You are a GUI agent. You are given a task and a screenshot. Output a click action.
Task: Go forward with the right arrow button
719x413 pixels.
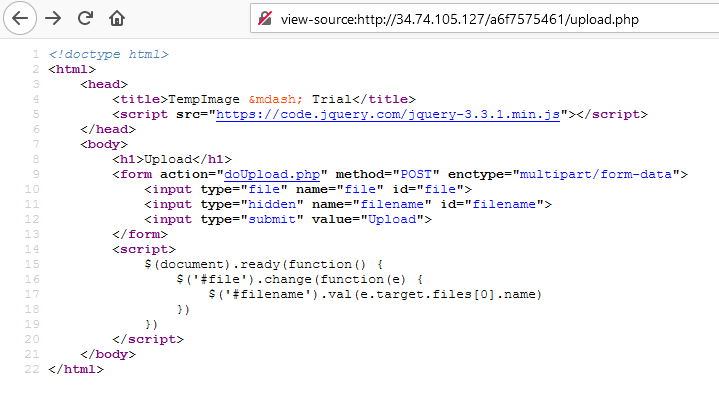(53, 18)
